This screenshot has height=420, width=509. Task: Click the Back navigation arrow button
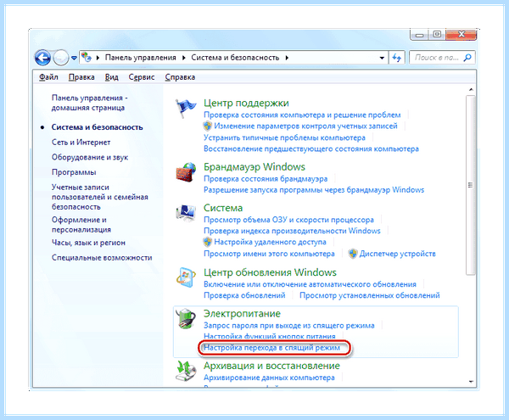point(42,58)
